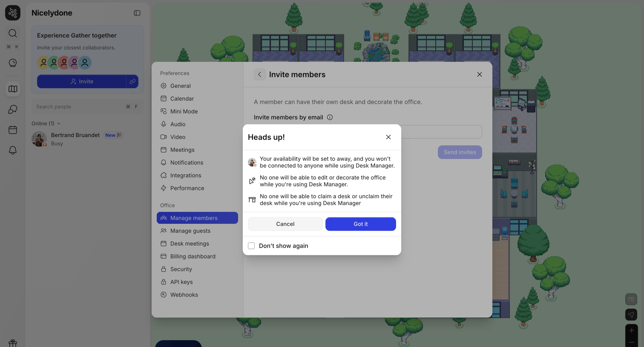Screen dimensions: 644x347
Task: Open Billing dashboard
Action: (x=197, y=256)
